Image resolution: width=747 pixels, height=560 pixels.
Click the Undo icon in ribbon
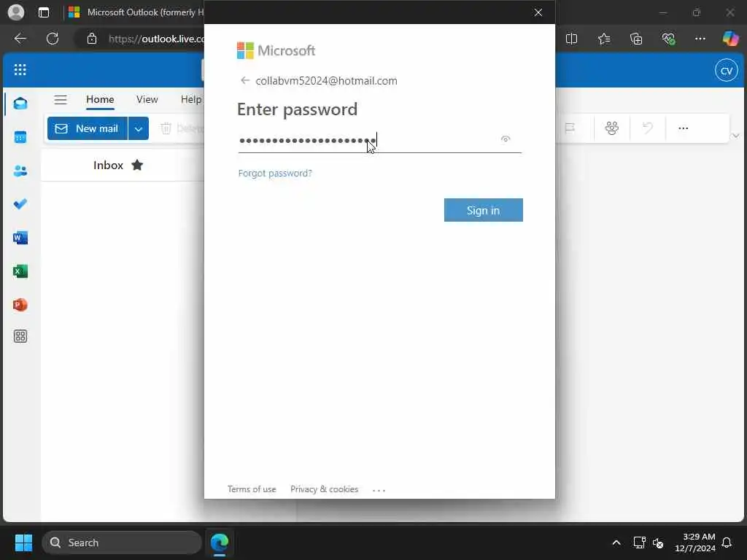648,128
